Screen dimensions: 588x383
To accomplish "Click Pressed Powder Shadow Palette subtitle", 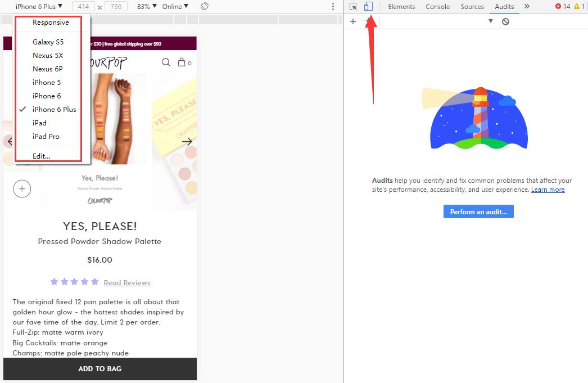I will (x=99, y=242).
